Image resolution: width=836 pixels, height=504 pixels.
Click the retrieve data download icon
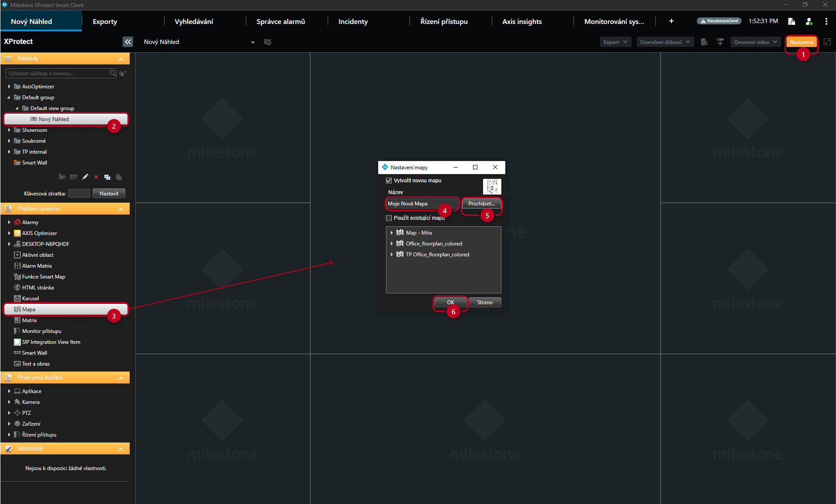click(x=720, y=42)
